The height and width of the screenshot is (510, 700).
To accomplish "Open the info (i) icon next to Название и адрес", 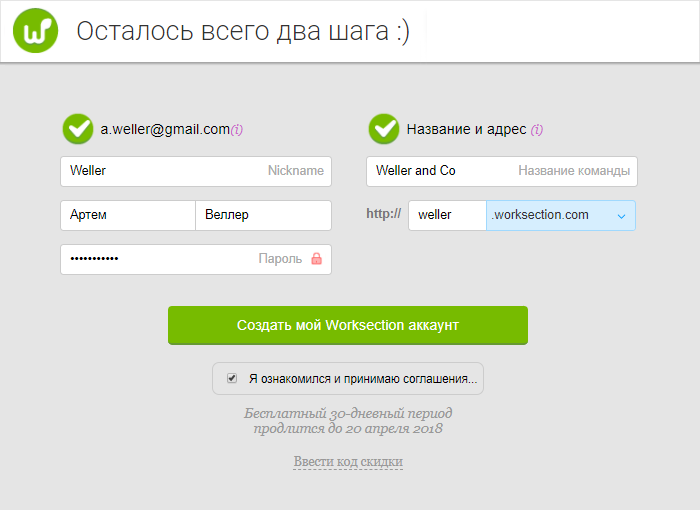I will 537,130.
